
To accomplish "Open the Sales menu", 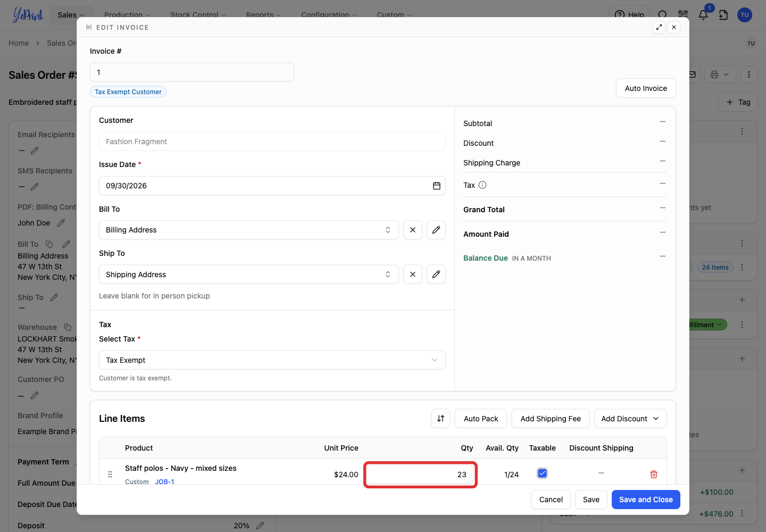I will tap(71, 15).
